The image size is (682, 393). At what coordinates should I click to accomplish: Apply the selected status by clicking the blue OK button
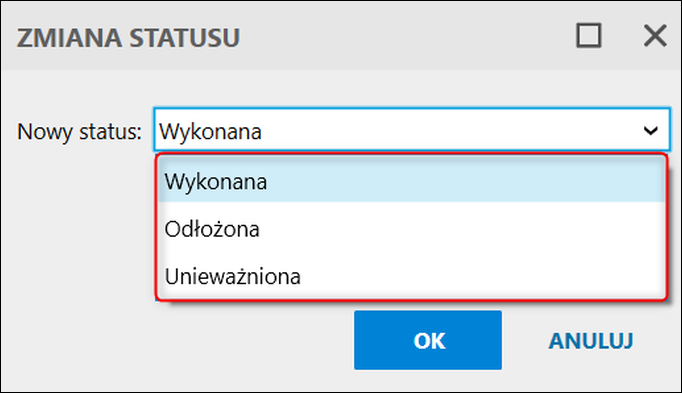coord(428,340)
